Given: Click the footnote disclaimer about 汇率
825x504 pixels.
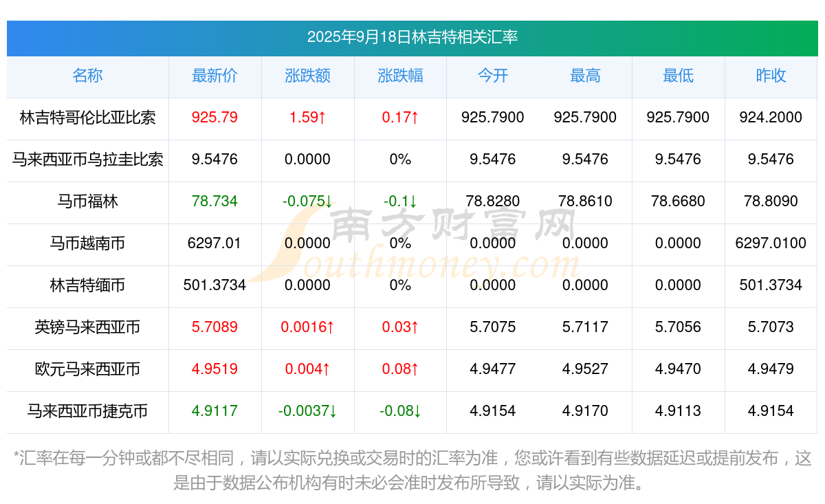Looking at the screenshot, I should pos(412,471).
